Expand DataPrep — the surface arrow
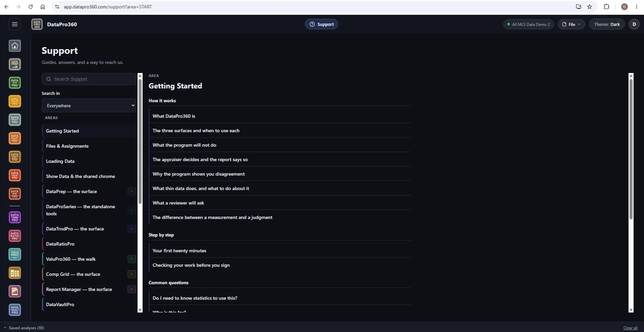The width and height of the screenshot is (644, 332). (x=132, y=191)
